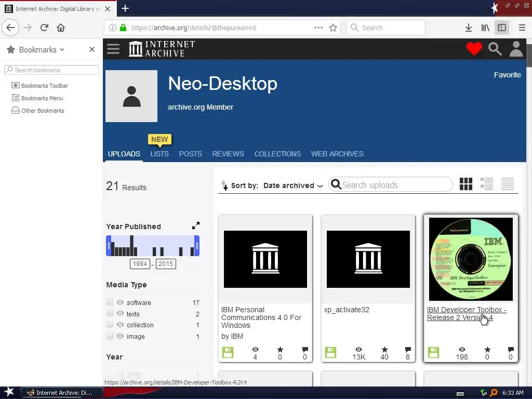Check the image media type filter

point(110,336)
